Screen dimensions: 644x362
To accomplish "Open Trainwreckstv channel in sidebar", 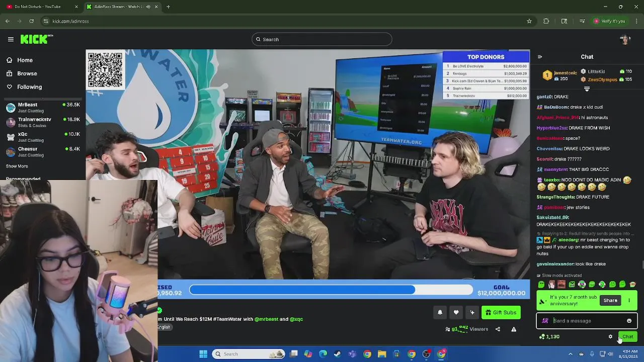I will click(43, 122).
